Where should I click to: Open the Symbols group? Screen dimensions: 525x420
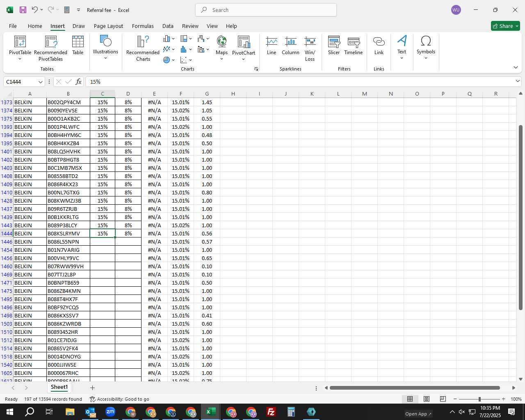point(426,48)
